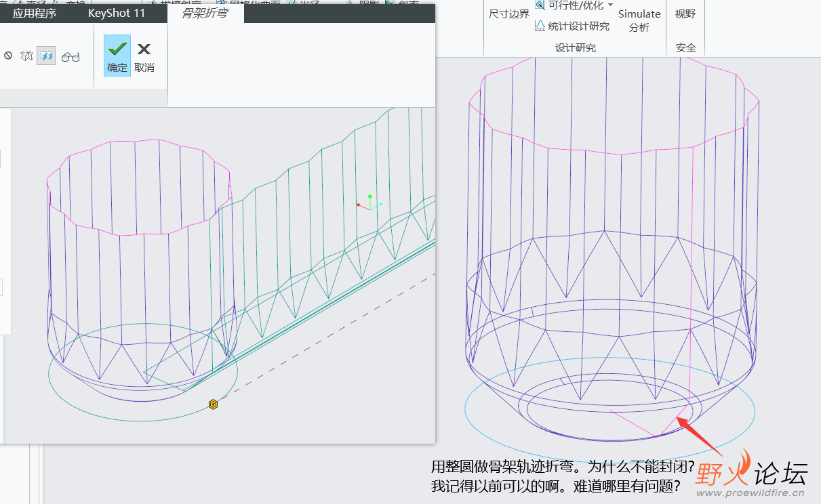
Task: Select the coordinate system triad in viewport
Action: [x=369, y=203]
